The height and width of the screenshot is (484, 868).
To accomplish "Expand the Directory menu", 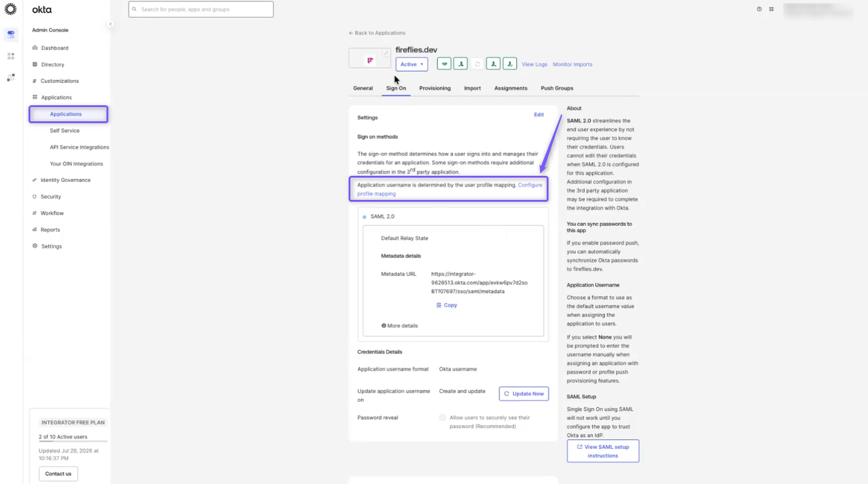I will point(53,64).
